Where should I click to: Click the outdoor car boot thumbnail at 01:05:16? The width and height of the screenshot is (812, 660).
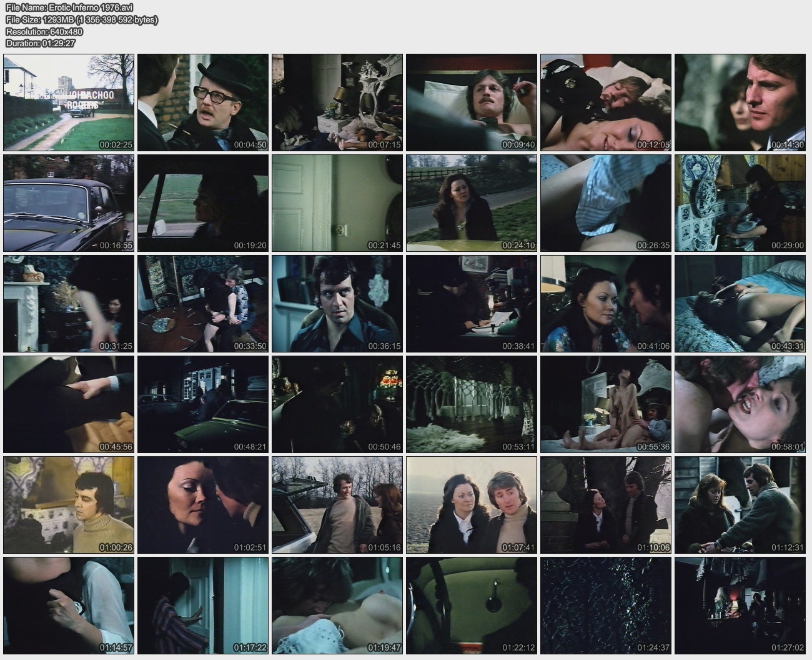337,505
